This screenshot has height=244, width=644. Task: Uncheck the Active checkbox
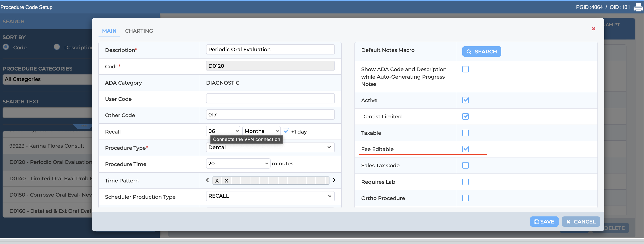tap(465, 100)
